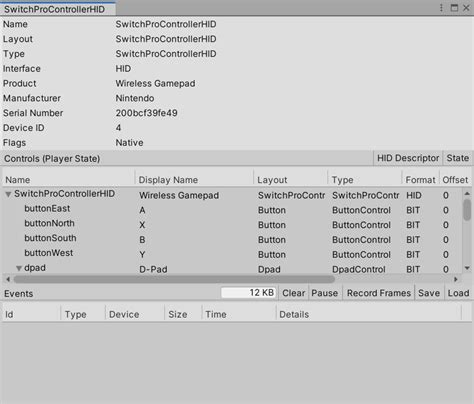This screenshot has height=404, width=474.
Task: Click the horizontal scroll-right arrow
Action: (456, 279)
